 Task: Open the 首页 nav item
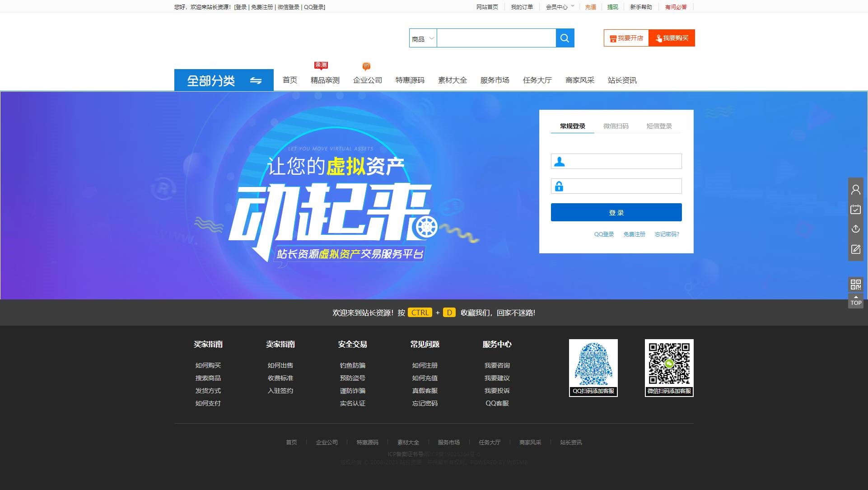(289, 80)
